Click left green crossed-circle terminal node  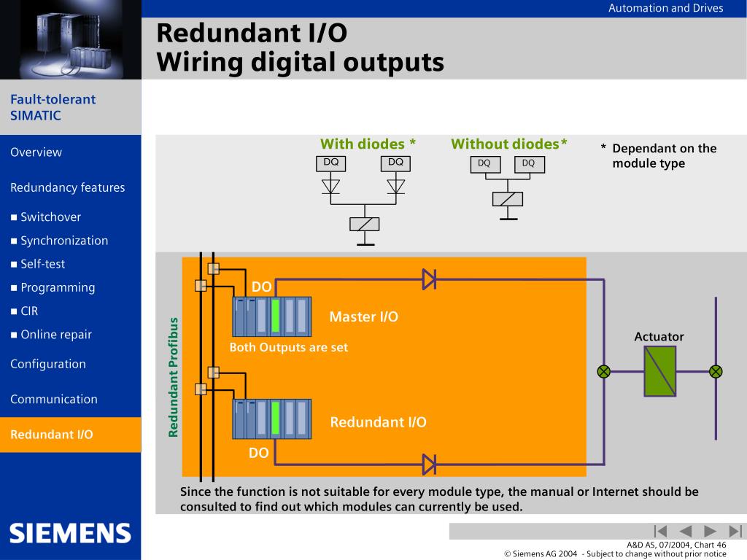pyautogui.click(x=603, y=371)
